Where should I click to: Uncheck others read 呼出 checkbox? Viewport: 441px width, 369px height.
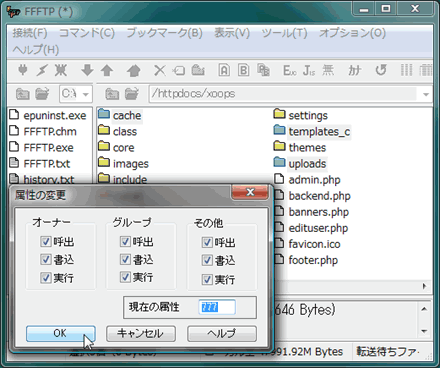click(207, 242)
